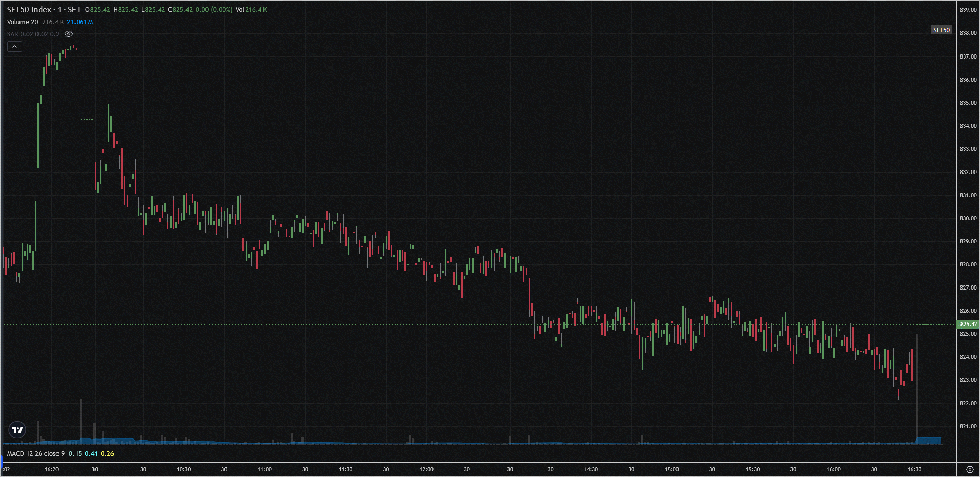Click the 12:00 label on time axis
The image size is (980, 477).
(426, 469)
